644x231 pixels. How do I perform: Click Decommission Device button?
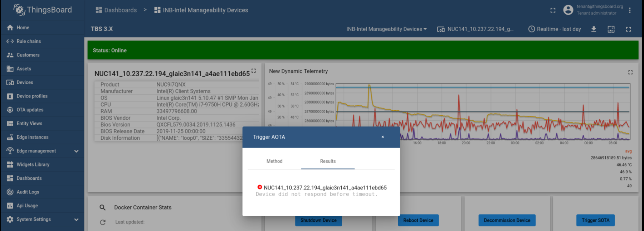pyautogui.click(x=507, y=220)
